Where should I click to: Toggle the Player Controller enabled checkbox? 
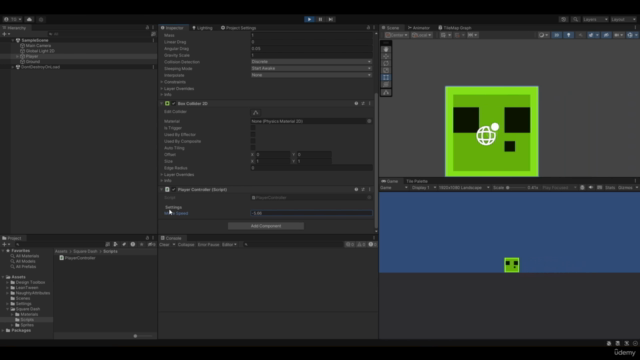click(173, 189)
